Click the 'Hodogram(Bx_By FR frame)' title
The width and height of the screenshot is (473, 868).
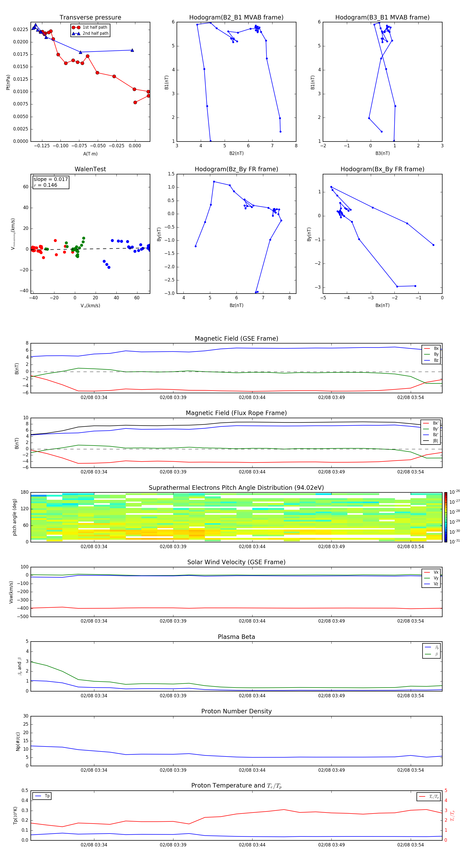[382, 169]
